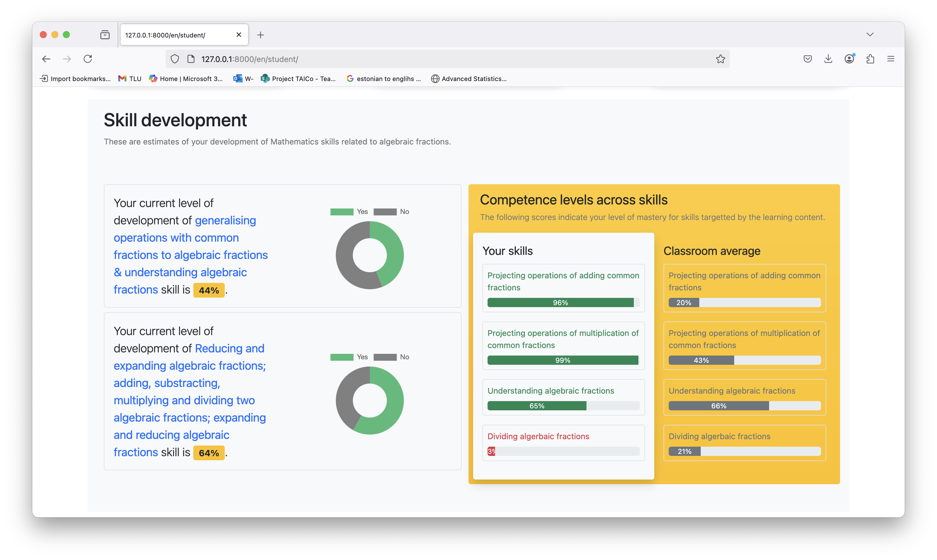This screenshot has height=560, width=937.
Task: Open the Import bookmarks bookmark
Action: pyautogui.click(x=75, y=78)
